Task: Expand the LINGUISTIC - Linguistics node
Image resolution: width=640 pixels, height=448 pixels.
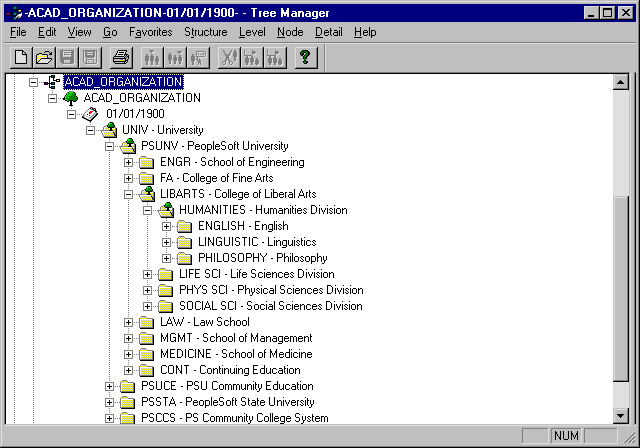Action: click(x=166, y=242)
